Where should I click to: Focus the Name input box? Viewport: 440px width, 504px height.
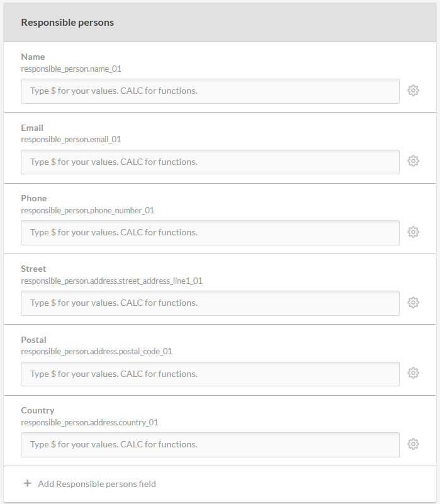pyautogui.click(x=210, y=91)
